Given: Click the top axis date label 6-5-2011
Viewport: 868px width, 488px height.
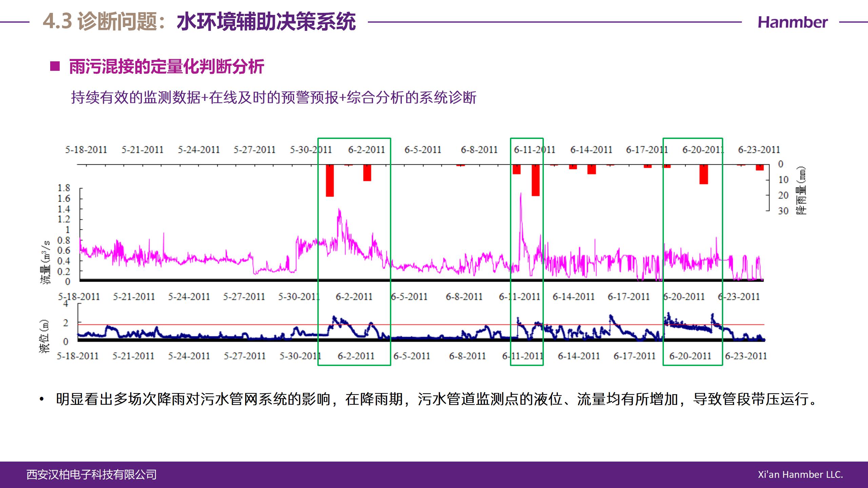Looking at the screenshot, I should 423,150.
